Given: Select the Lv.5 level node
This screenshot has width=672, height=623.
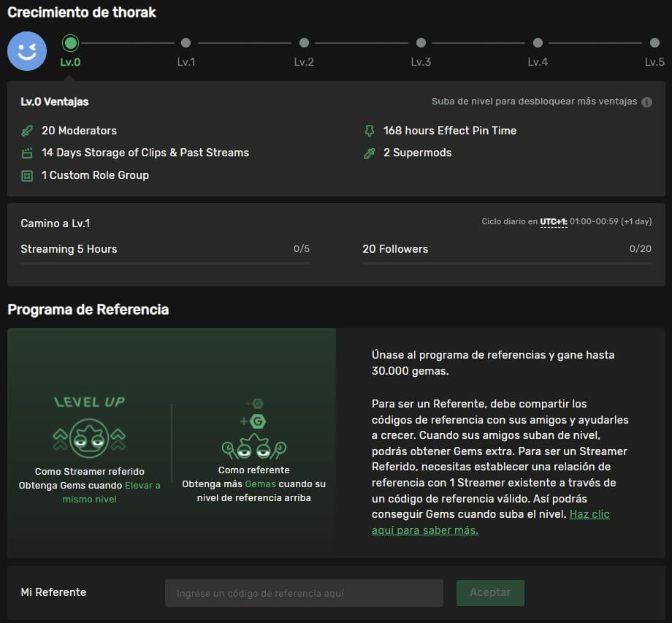Looking at the screenshot, I should (x=654, y=42).
